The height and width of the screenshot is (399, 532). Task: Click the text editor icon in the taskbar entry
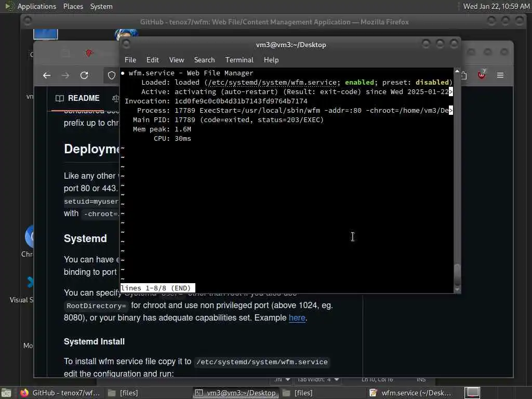[x=373, y=393]
